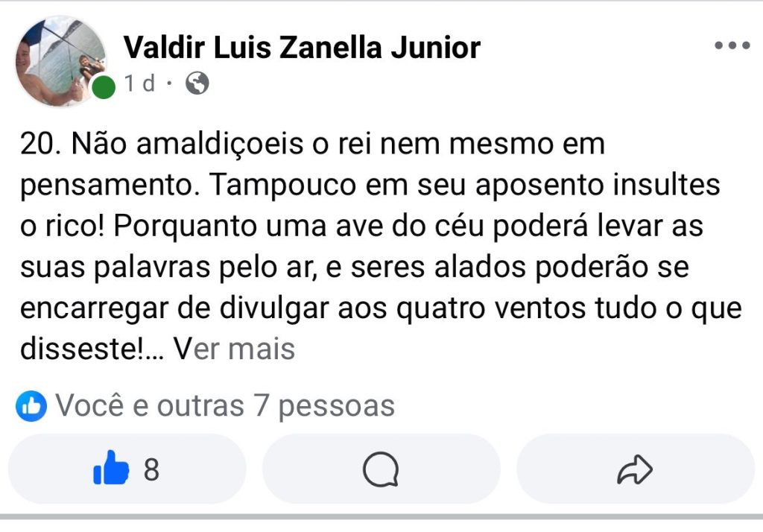Toggle the blue thumbs-up Like button
This screenshot has width=763, height=532.
click(x=111, y=469)
